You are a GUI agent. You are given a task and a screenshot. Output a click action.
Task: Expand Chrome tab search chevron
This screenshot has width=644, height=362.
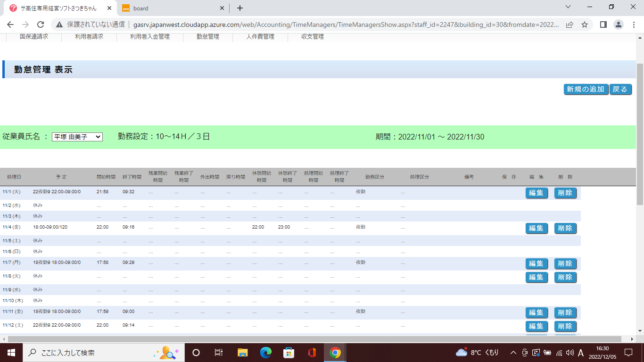pos(568,7)
